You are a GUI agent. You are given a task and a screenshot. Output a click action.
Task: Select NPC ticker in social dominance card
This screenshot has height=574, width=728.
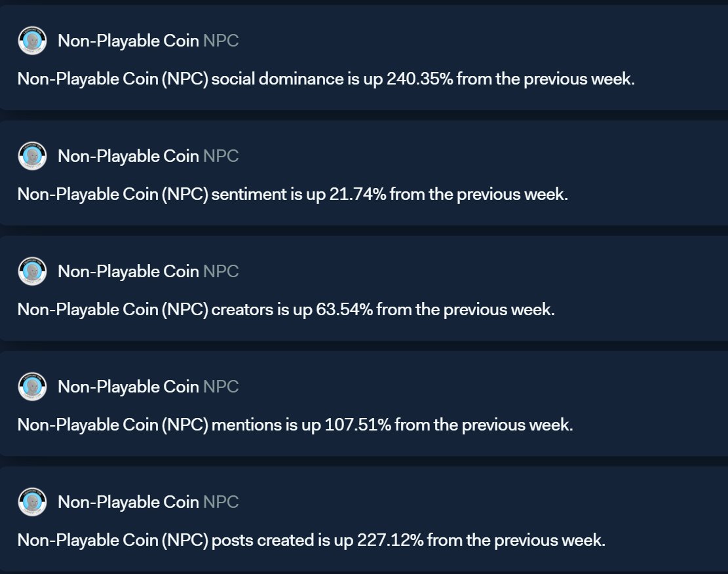point(221,41)
